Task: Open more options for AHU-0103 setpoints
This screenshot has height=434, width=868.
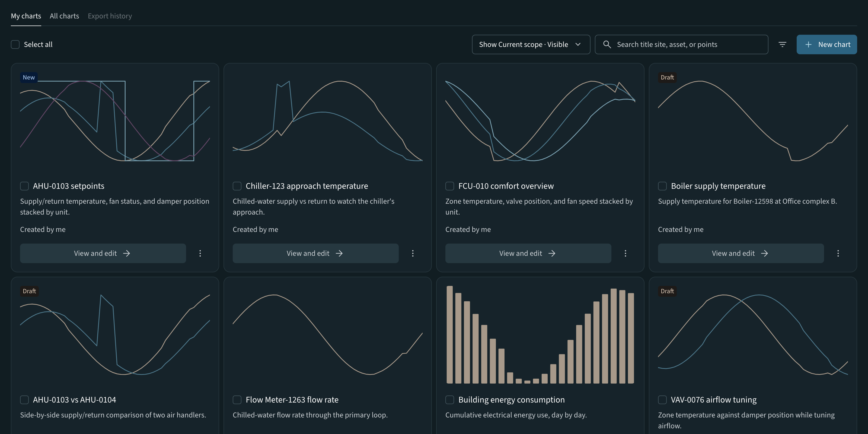Action: (x=200, y=253)
